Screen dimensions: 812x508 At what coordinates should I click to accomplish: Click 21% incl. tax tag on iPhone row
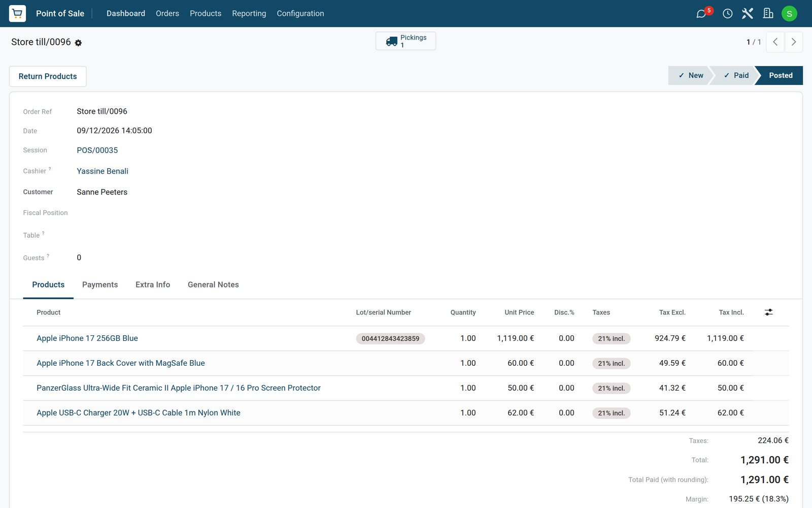[611, 338]
